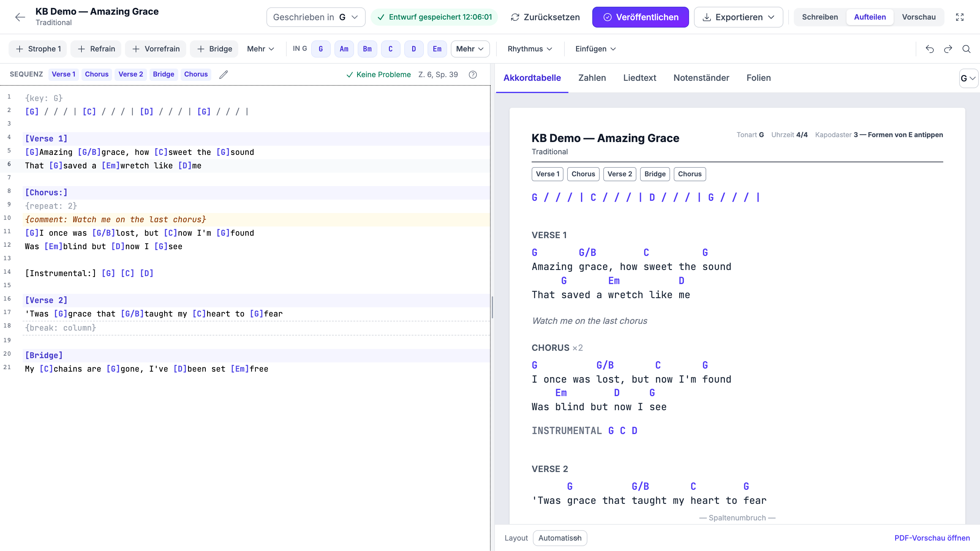Insert the Em chord
This screenshot has height=551, width=980.
[x=437, y=49]
